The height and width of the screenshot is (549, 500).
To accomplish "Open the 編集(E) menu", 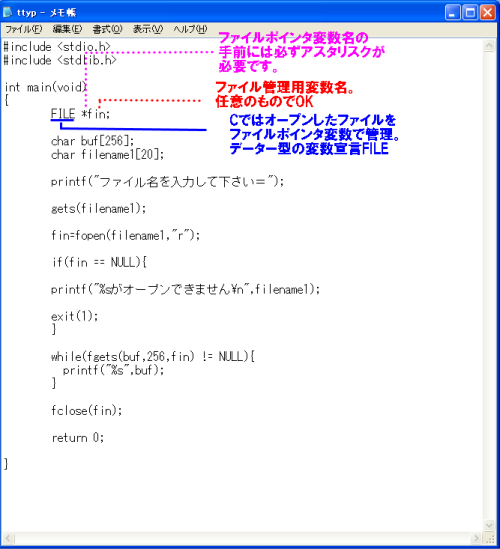I will click(x=67, y=29).
